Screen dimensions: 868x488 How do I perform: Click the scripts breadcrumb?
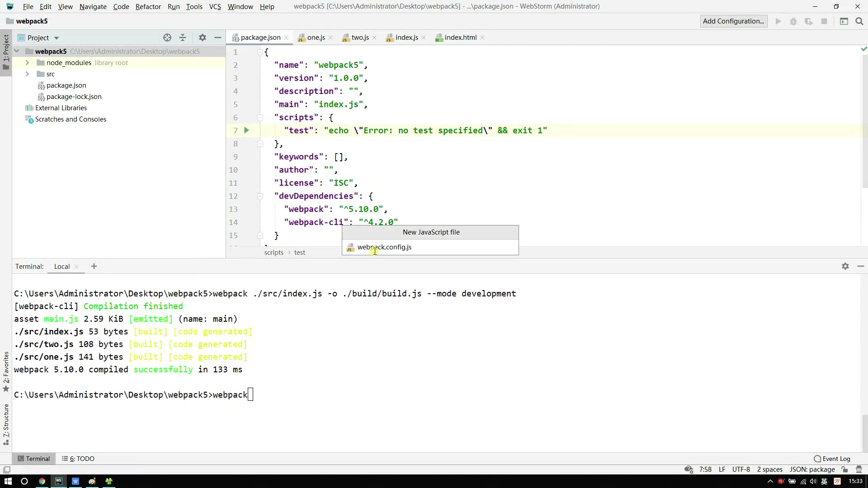[x=274, y=253]
